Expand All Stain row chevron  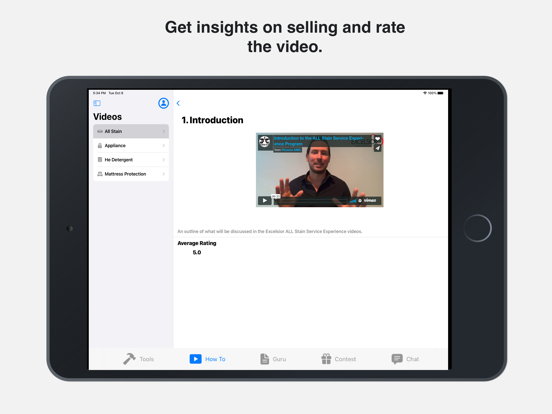click(164, 131)
